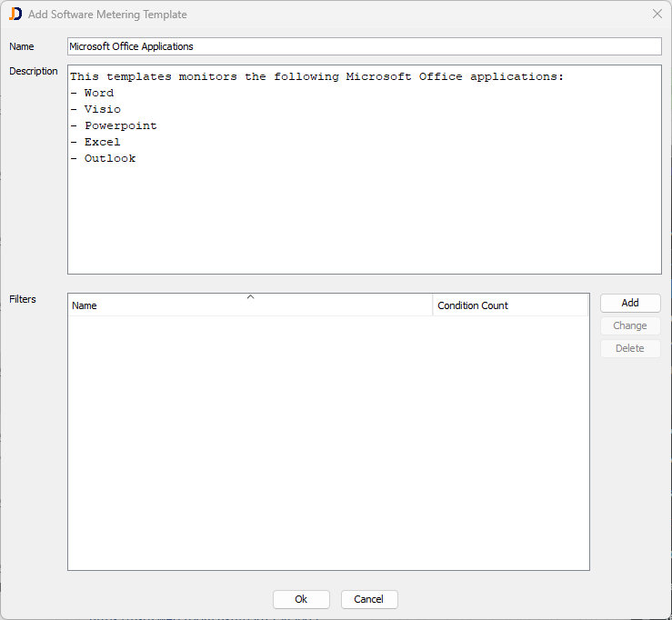Click the disabled Change filter button
Image resolution: width=672 pixels, height=620 pixels.
[630, 325]
